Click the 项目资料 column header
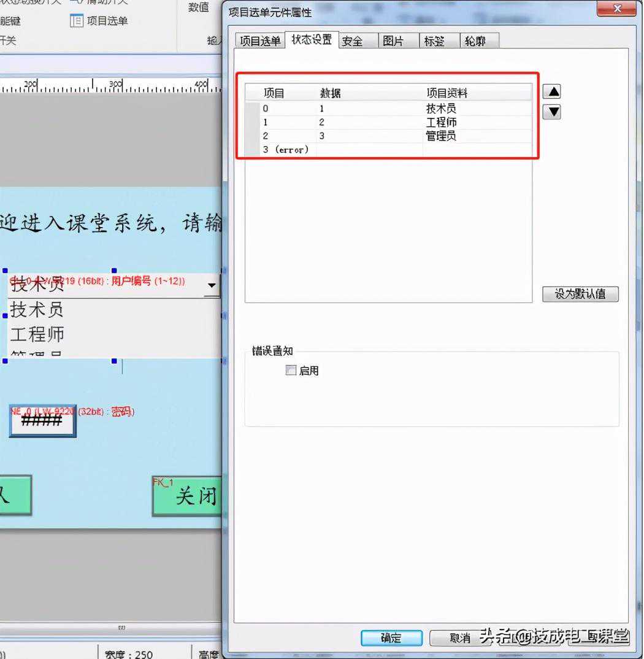The image size is (644, 659). pos(447,93)
